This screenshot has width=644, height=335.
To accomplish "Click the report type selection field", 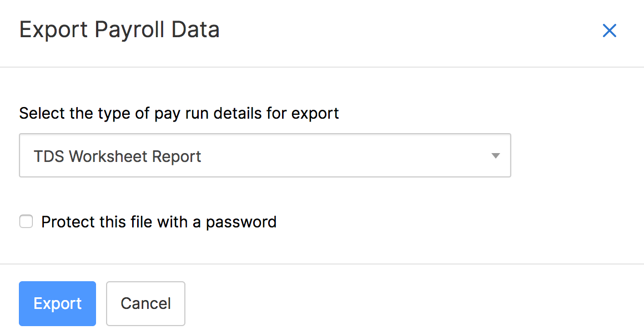I will (x=265, y=156).
